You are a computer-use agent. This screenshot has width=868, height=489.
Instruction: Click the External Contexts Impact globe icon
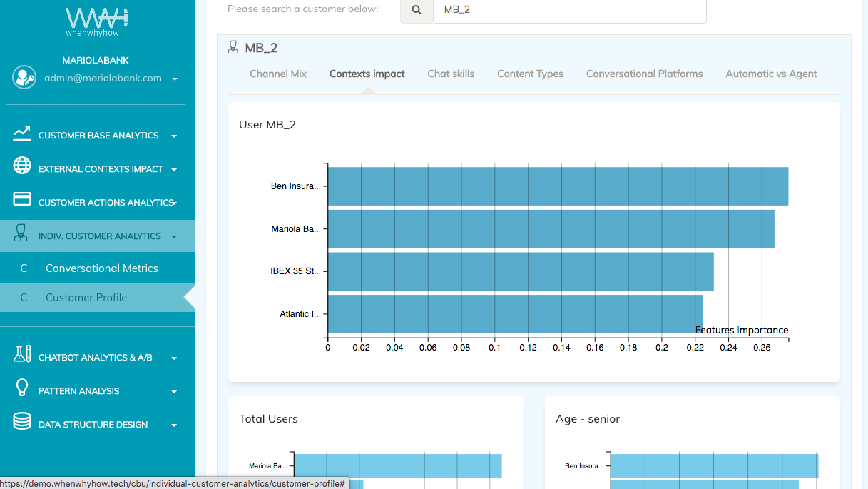tap(22, 166)
